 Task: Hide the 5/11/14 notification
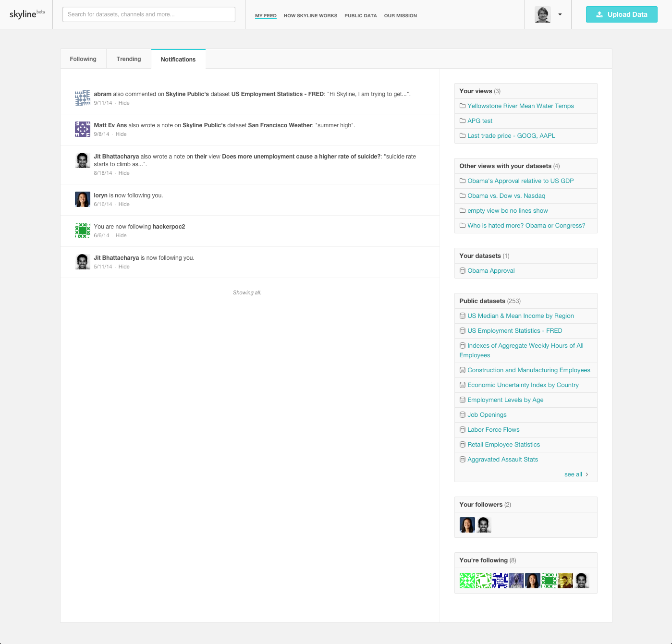pos(124,267)
